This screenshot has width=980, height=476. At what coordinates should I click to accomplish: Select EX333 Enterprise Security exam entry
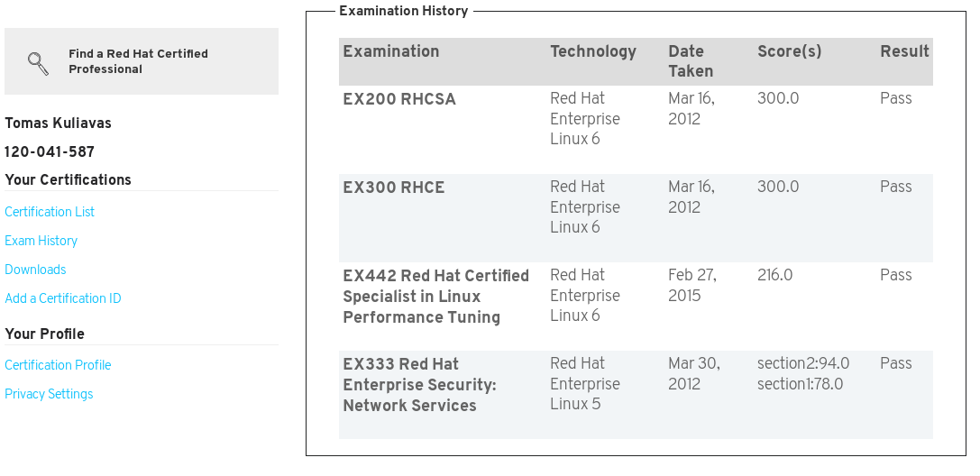[636, 395]
